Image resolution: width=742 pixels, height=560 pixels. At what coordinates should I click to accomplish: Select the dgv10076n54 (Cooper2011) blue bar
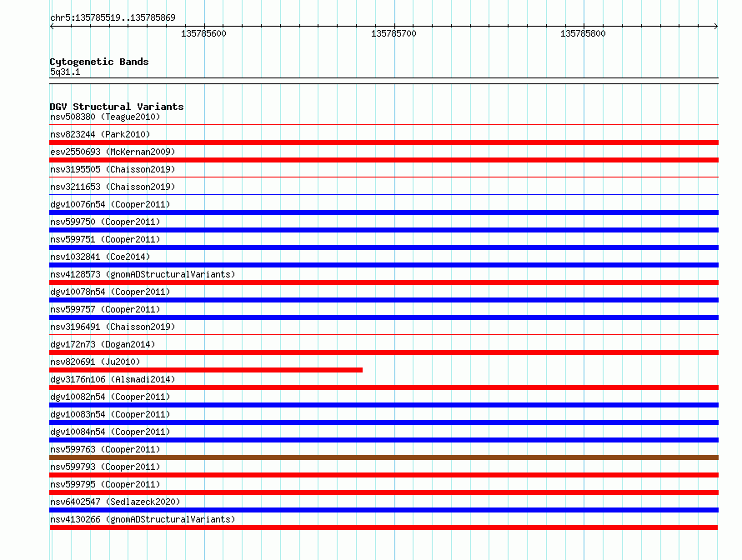pyautogui.click(x=384, y=212)
